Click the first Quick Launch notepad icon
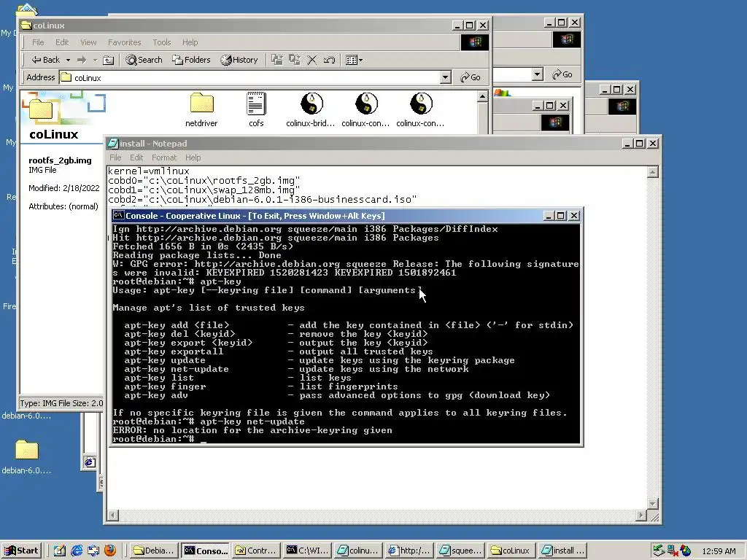747x560 pixels. (x=60, y=551)
